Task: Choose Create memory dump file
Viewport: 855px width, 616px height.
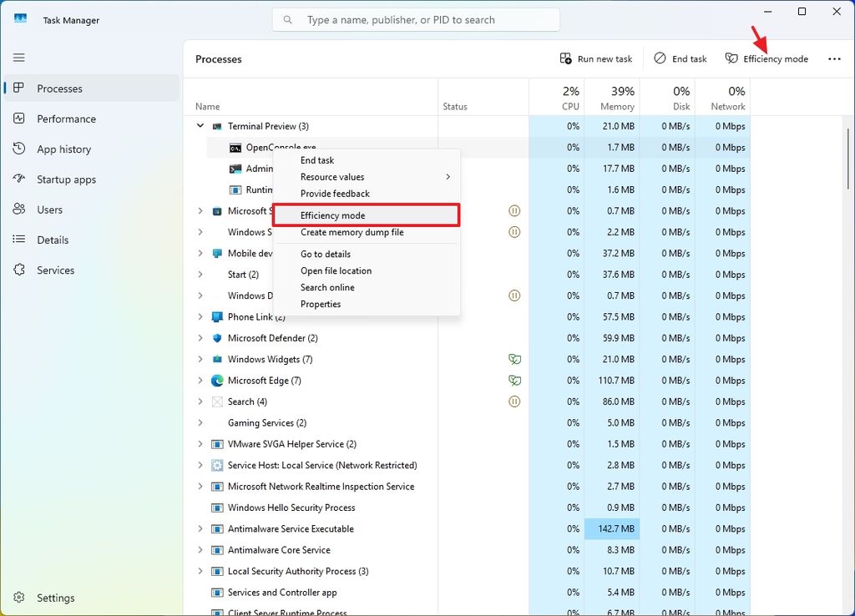Action: coord(367,232)
